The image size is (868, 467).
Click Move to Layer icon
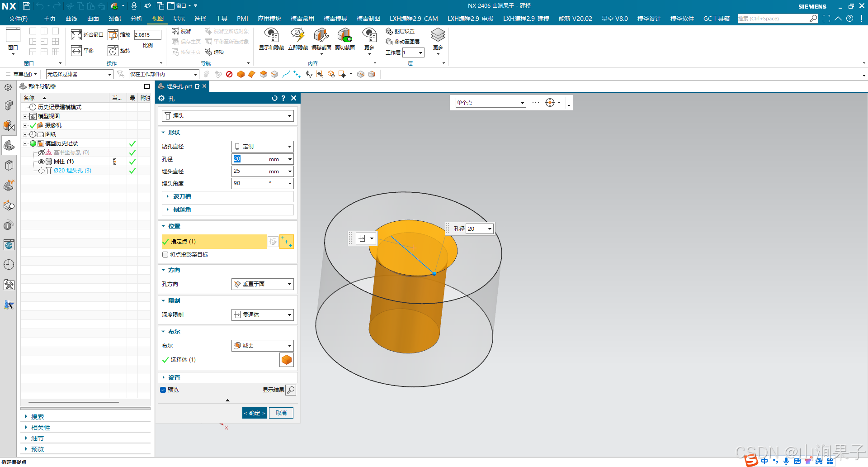point(389,42)
